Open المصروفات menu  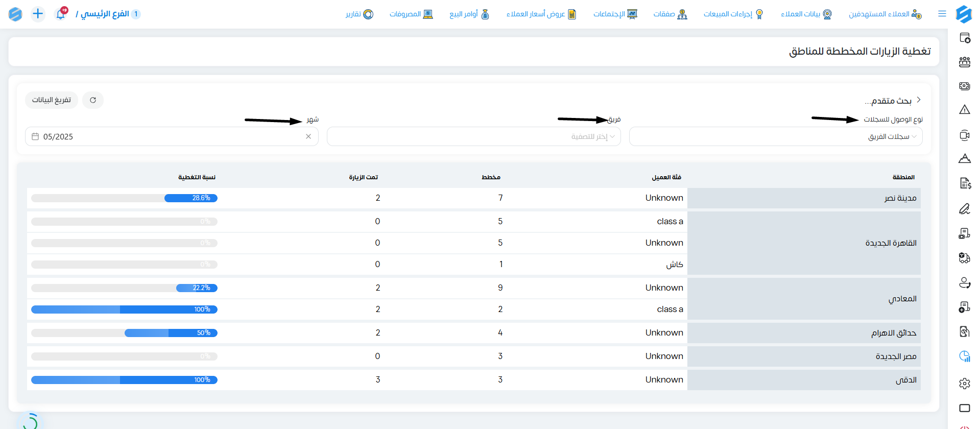pos(411,14)
